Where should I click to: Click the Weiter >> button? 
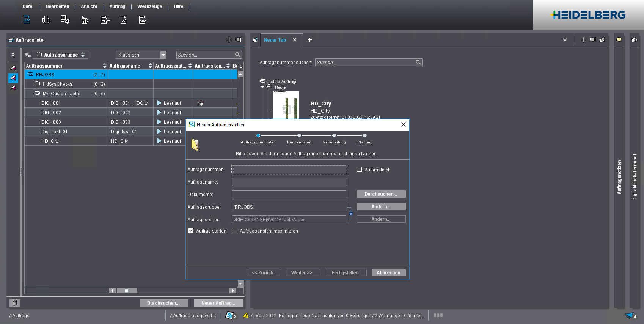click(x=302, y=272)
